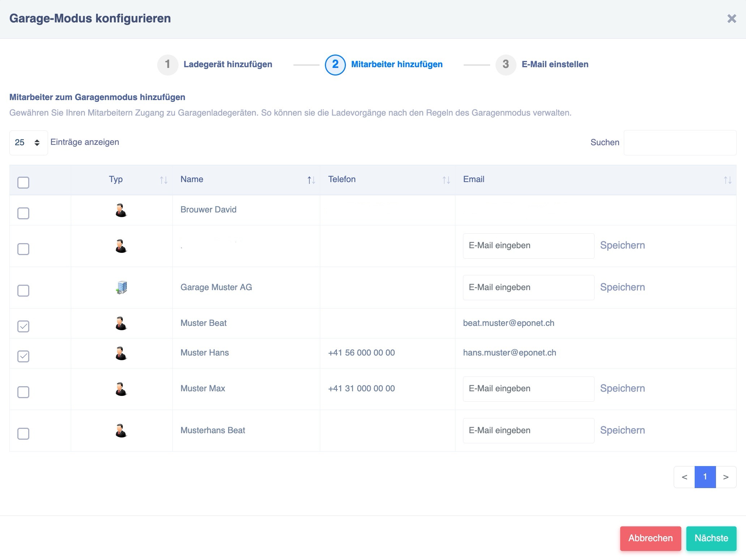Sort table by Email column arrows
This screenshot has height=560, width=746.
727,180
